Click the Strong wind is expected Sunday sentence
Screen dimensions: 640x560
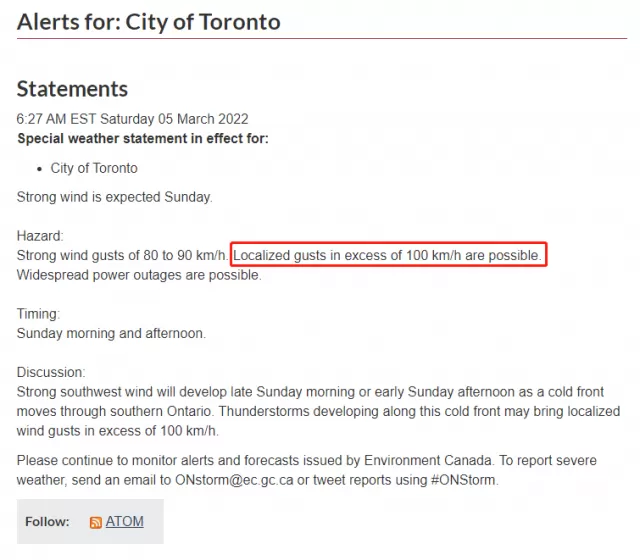115,197
